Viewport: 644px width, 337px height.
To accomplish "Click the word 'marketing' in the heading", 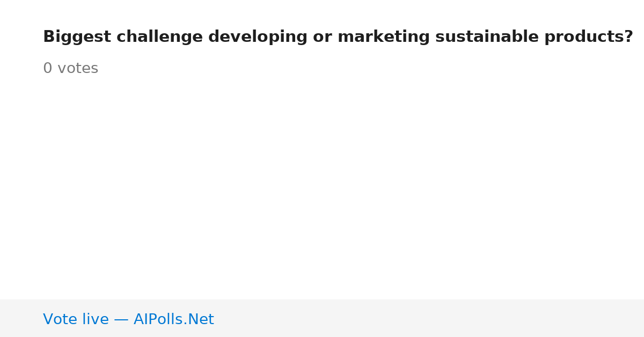I will click(x=384, y=38).
